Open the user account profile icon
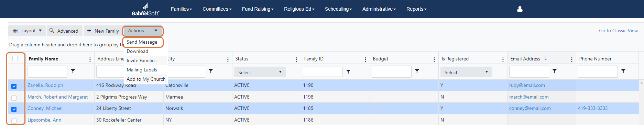Viewport: 644px width, 125px height. 520,9
